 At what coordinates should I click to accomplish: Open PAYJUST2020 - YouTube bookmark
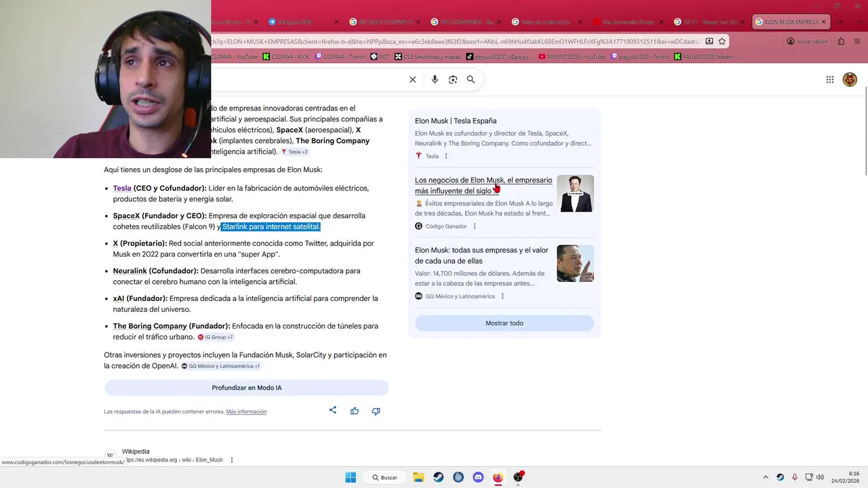(572, 57)
